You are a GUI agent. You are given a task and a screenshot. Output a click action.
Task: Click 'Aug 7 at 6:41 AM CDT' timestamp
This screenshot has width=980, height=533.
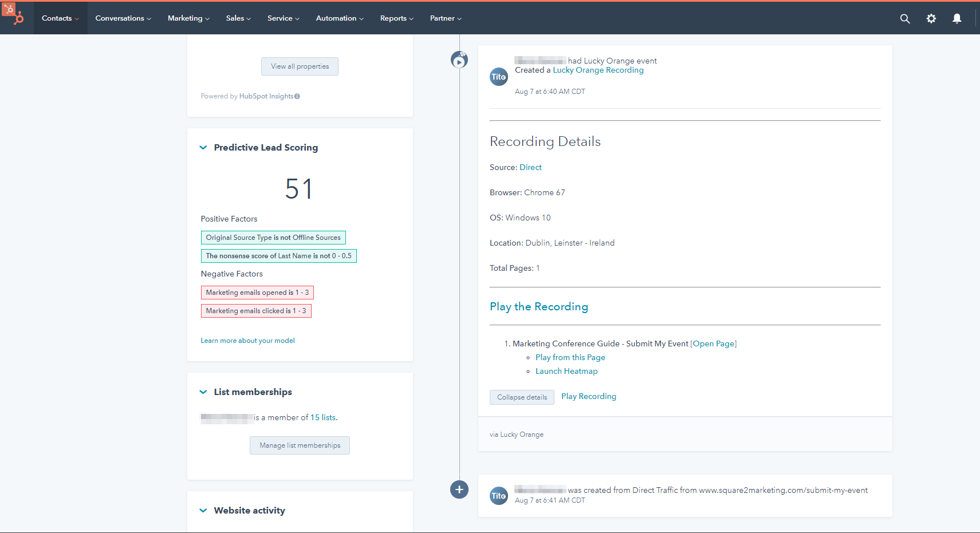[550, 500]
